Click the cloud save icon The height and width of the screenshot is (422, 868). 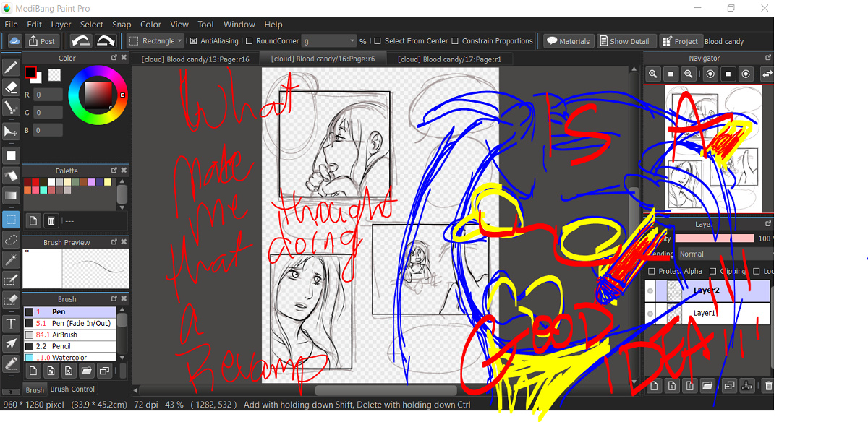(14, 41)
